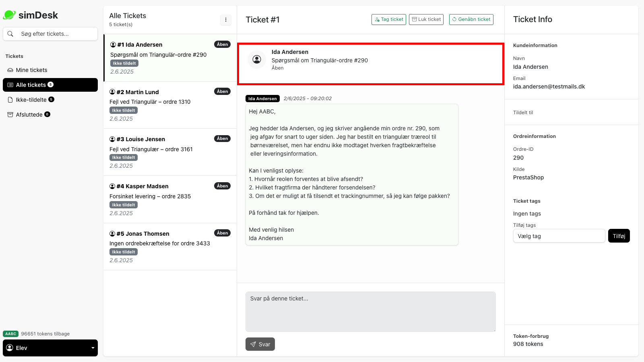Screen dimensions: 644x362
Task: Open ticket #4 from Kasper Madsen
Action: tap(169, 199)
